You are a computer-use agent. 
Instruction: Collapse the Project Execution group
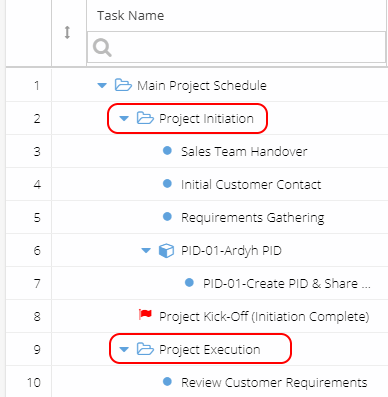point(124,349)
